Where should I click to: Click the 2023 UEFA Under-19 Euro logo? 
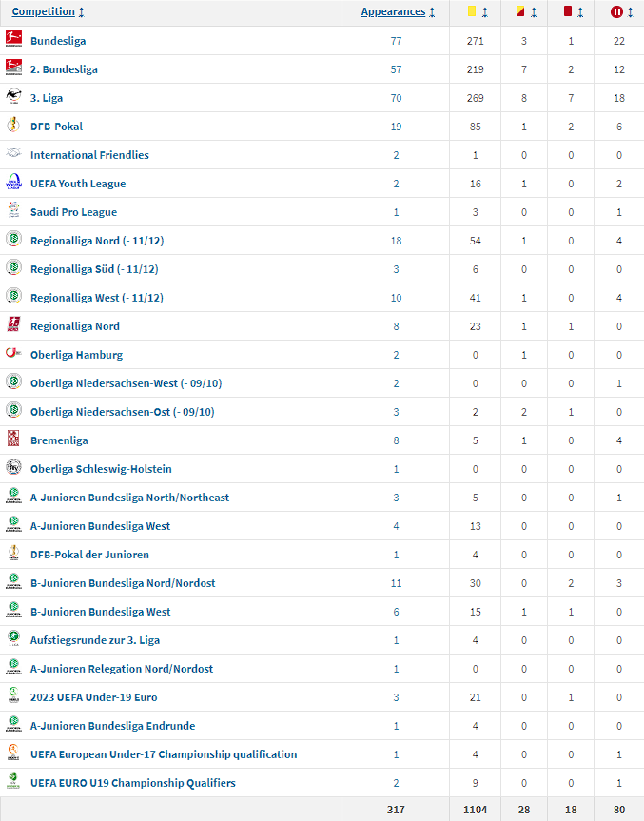point(13,695)
